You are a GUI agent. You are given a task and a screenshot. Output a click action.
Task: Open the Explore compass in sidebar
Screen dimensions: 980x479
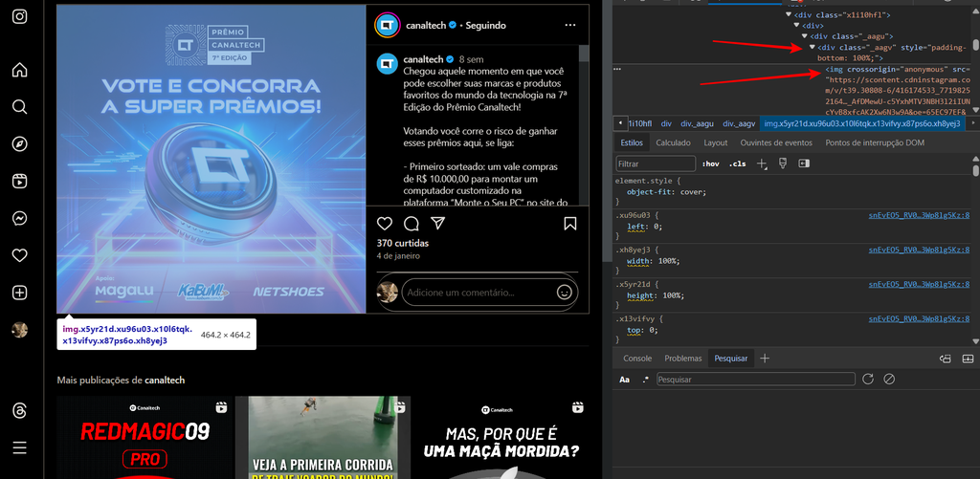click(19, 143)
